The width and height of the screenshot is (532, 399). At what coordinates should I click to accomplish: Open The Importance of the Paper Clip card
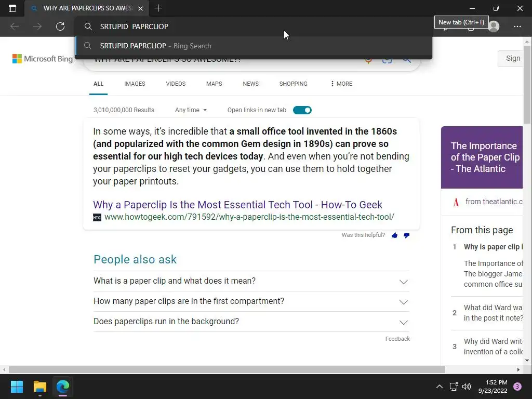(x=482, y=157)
